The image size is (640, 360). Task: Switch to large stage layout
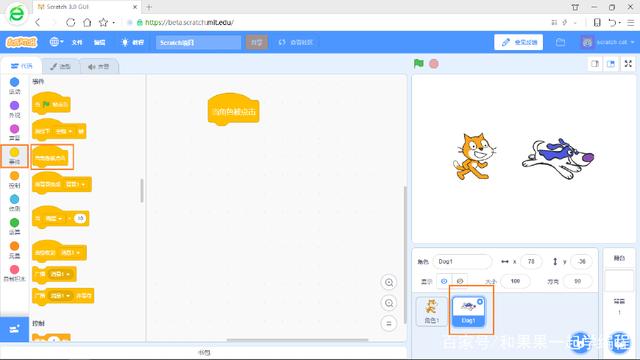[611, 64]
